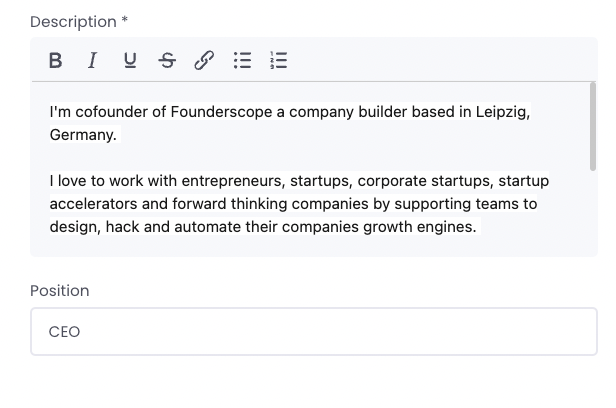Toggle bold formatting in the description editor
The height and width of the screenshot is (408, 616).
[56, 61]
